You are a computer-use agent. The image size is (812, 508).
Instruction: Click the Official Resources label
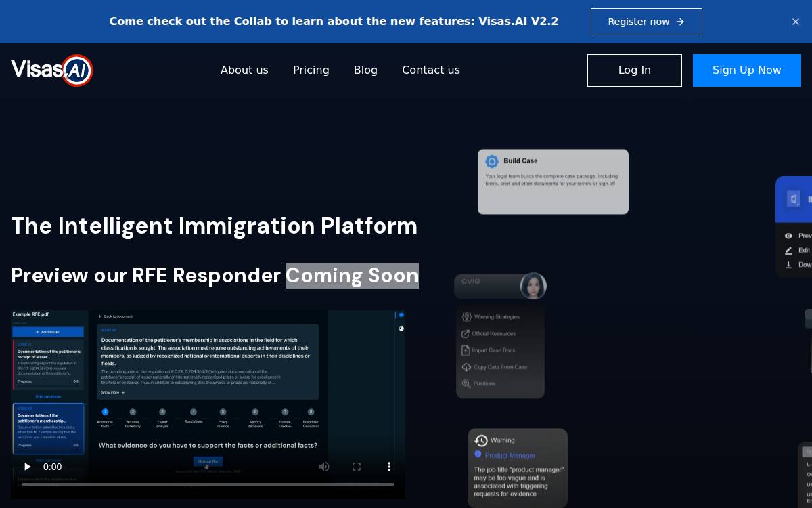tap(494, 334)
